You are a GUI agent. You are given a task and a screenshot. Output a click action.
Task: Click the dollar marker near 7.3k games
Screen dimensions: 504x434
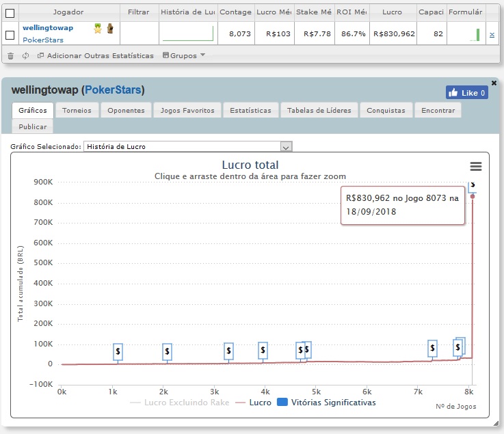click(x=432, y=348)
